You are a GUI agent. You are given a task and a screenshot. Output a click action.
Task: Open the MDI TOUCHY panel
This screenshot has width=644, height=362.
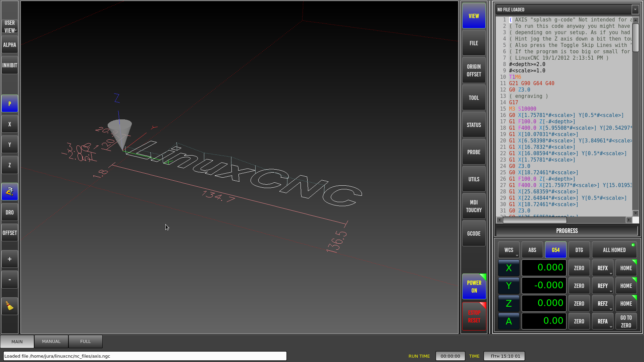pyautogui.click(x=474, y=206)
